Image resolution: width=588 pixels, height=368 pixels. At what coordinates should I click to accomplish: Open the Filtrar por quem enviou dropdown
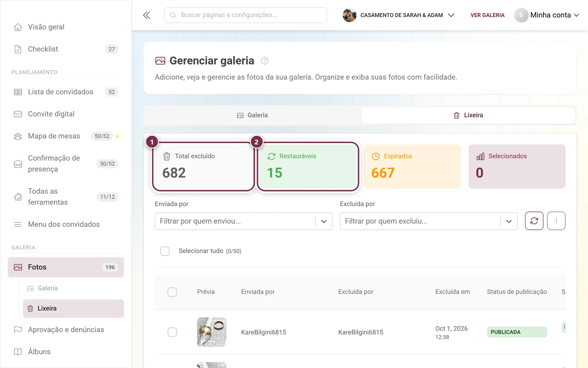[x=243, y=221]
